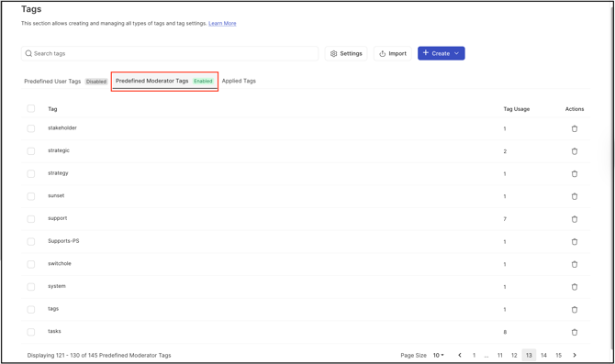Screen dimensions: 615x364
Task: Switch to Predefined Moderator Tags tab
Action: click(x=164, y=81)
